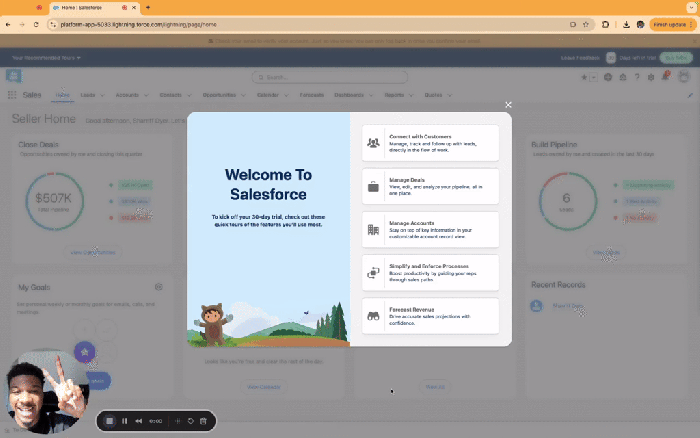Pause the screen recording
The height and width of the screenshot is (438, 700).
tap(125, 421)
